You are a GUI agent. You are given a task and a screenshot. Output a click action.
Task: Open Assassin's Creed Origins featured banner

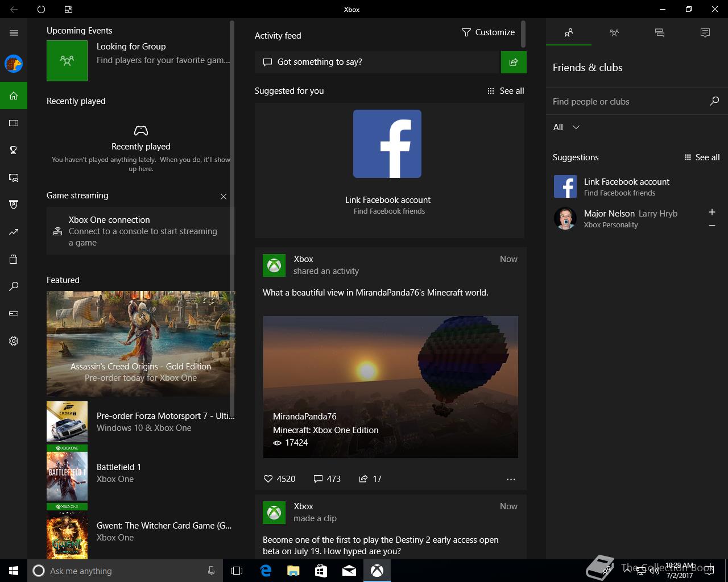click(140, 343)
